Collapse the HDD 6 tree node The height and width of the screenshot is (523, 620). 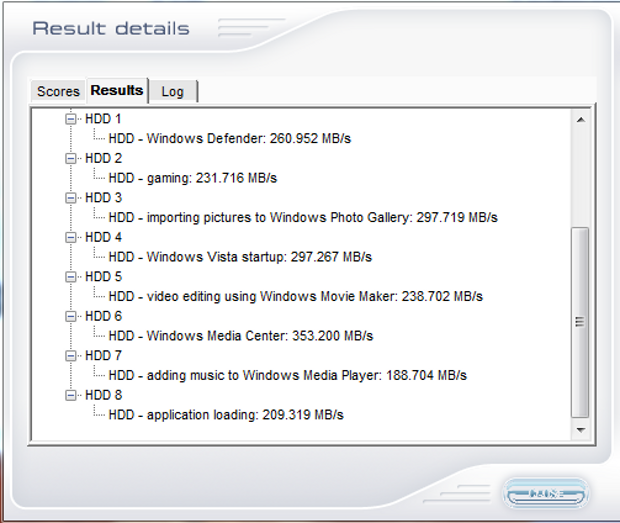[x=71, y=316]
